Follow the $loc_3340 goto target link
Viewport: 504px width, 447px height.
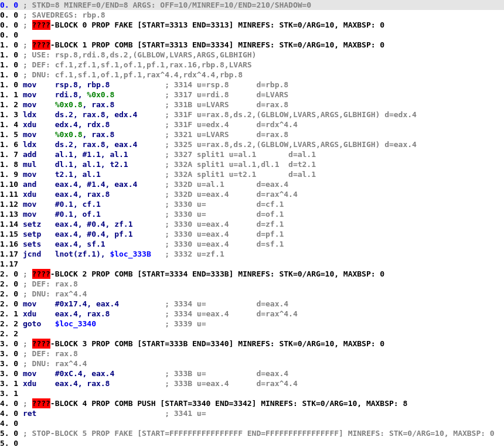coord(75,323)
